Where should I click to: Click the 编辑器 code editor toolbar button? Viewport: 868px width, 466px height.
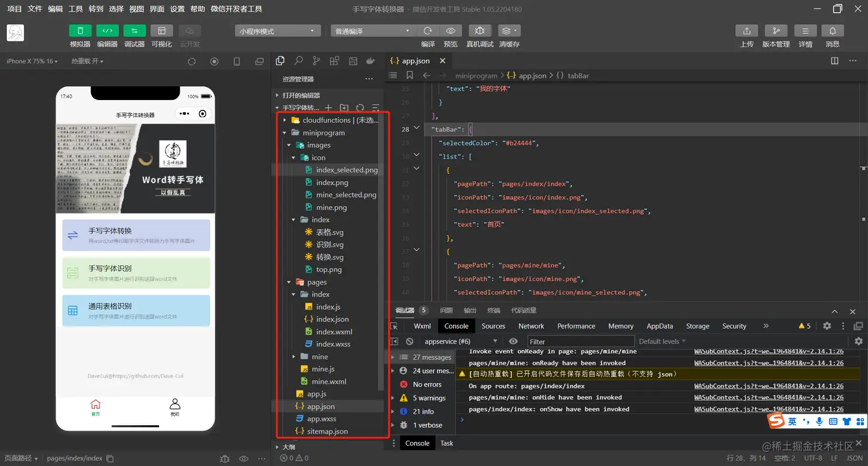[107, 31]
